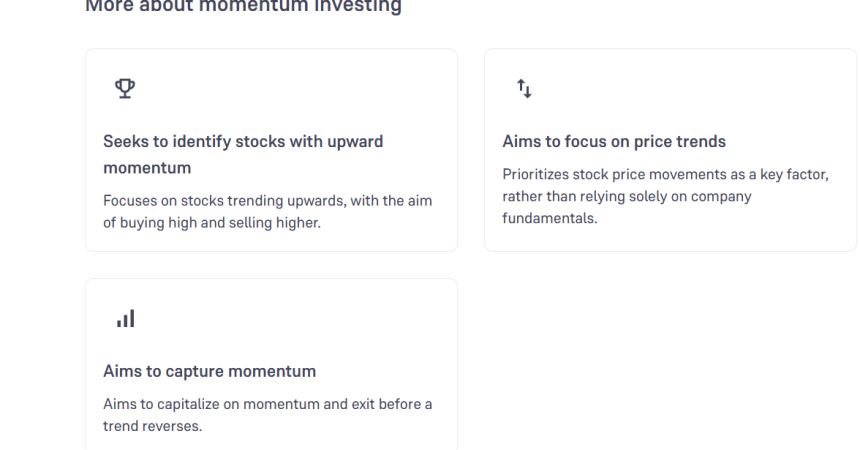Click the word "momentum" on the first card title's second line
Viewport: 860px width, 450px height.
click(147, 168)
